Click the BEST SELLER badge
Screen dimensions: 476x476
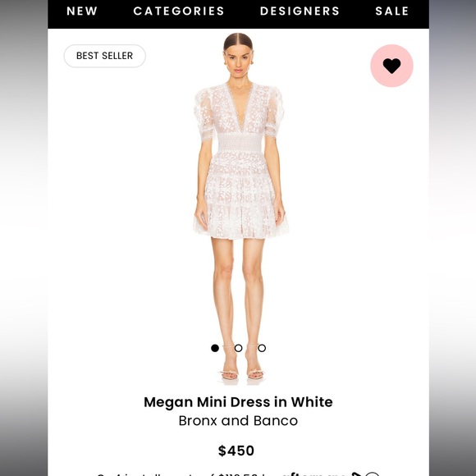tap(104, 56)
